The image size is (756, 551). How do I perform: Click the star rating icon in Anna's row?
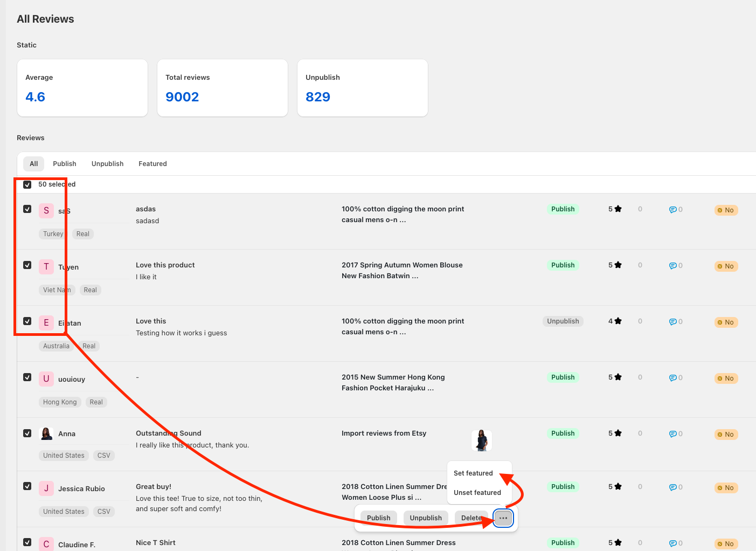(x=618, y=433)
